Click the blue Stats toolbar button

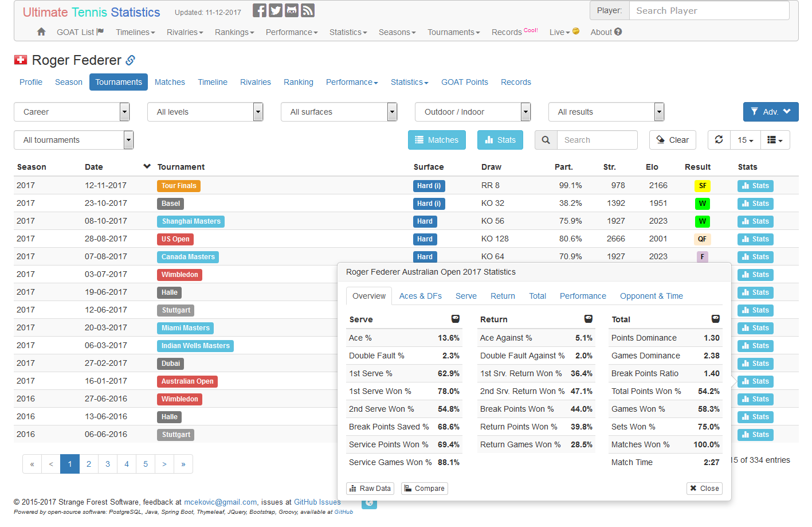500,140
